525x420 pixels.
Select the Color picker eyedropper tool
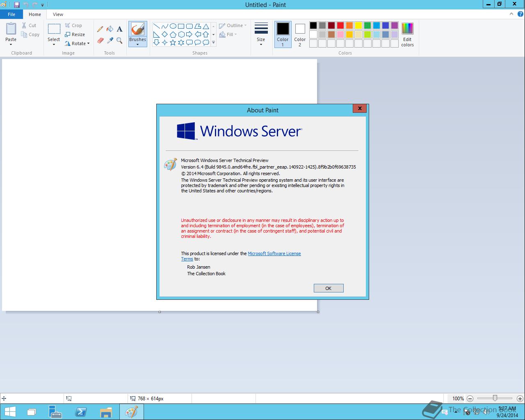pos(110,40)
